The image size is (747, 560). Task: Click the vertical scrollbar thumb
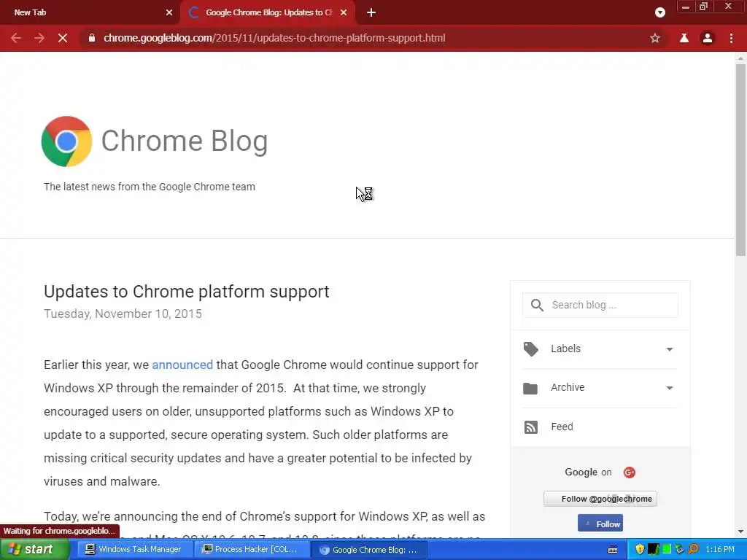click(x=740, y=160)
